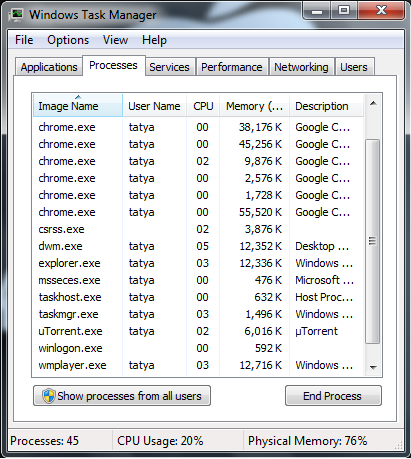Screen dimensions: 411x459
Task: Click the 3,876 K memory value
Action: (263, 229)
